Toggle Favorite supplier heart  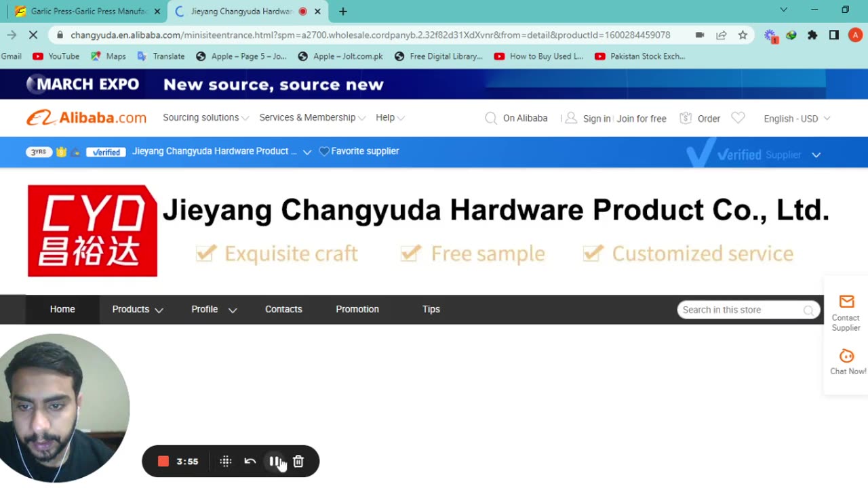coord(324,152)
